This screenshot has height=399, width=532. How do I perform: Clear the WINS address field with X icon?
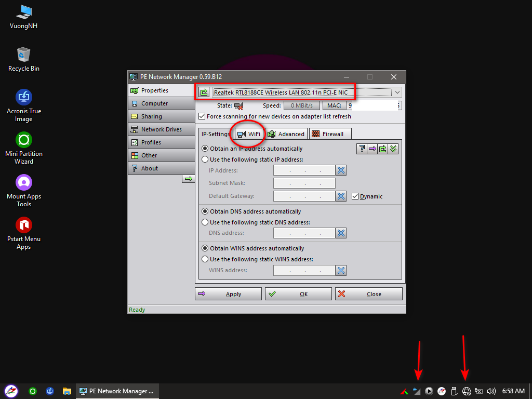[341, 270]
